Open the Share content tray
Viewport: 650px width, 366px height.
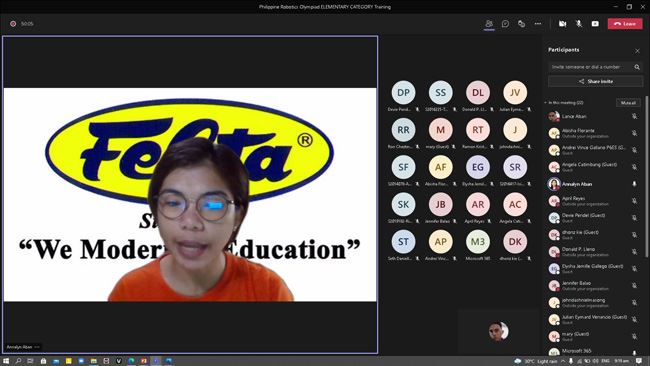tap(595, 24)
